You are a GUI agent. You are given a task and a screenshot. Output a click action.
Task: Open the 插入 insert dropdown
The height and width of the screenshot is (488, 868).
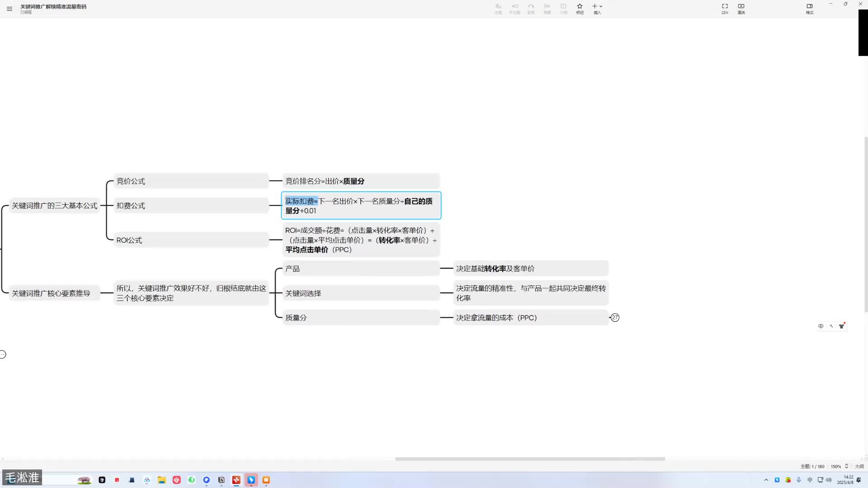click(x=597, y=8)
